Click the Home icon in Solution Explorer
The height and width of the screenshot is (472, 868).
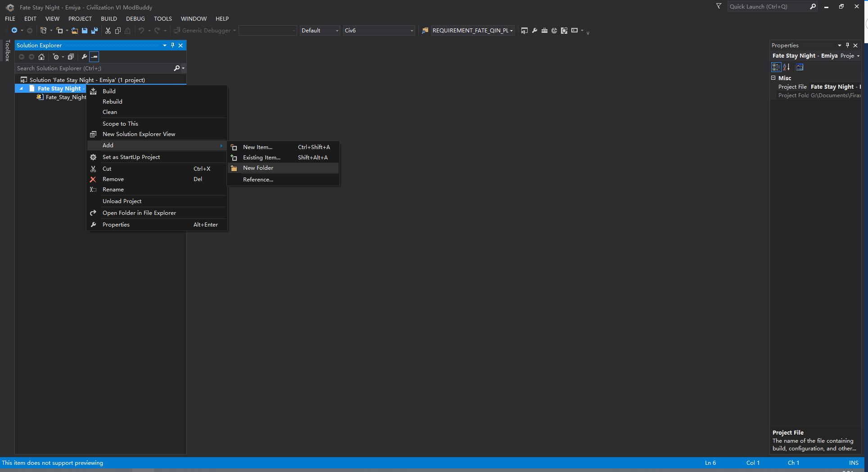pos(41,57)
